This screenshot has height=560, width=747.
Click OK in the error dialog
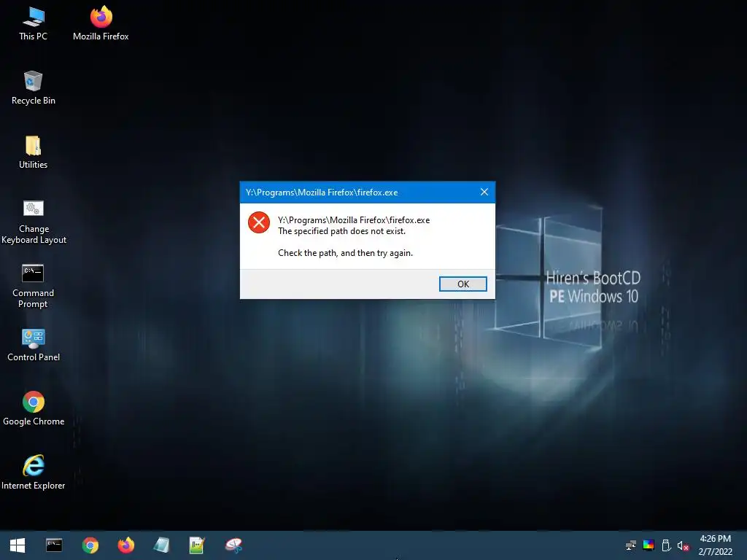[462, 284]
